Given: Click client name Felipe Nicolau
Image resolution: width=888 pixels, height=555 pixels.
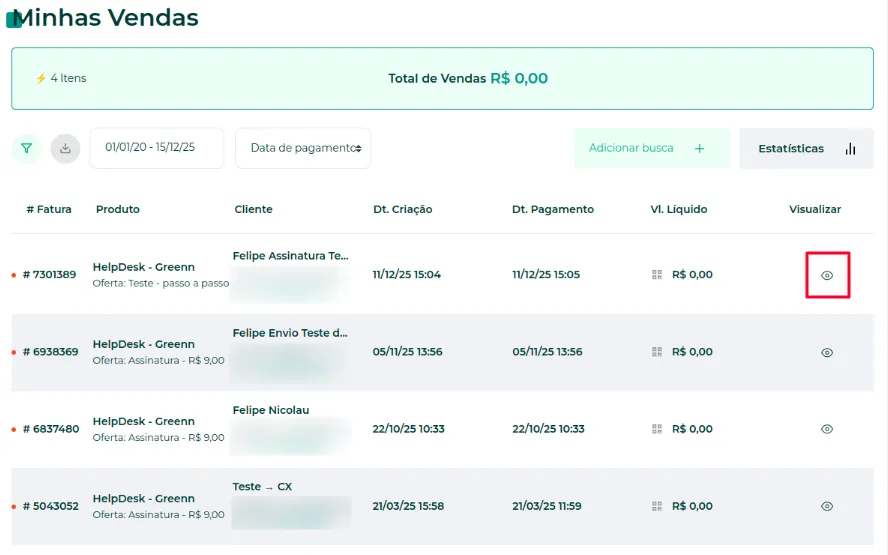Looking at the screenshot, I should 271,410.
